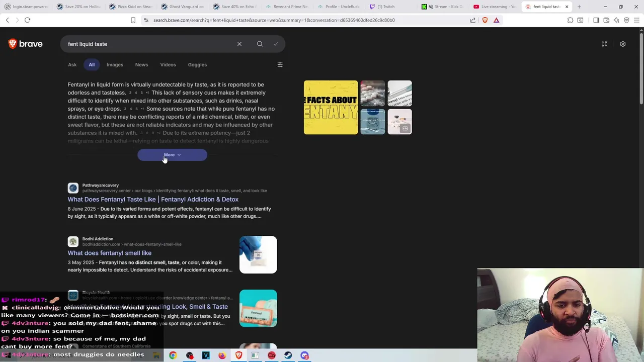The image size is (644, 362).
Task: Open the Goggles tab
Action: (197, 64)
